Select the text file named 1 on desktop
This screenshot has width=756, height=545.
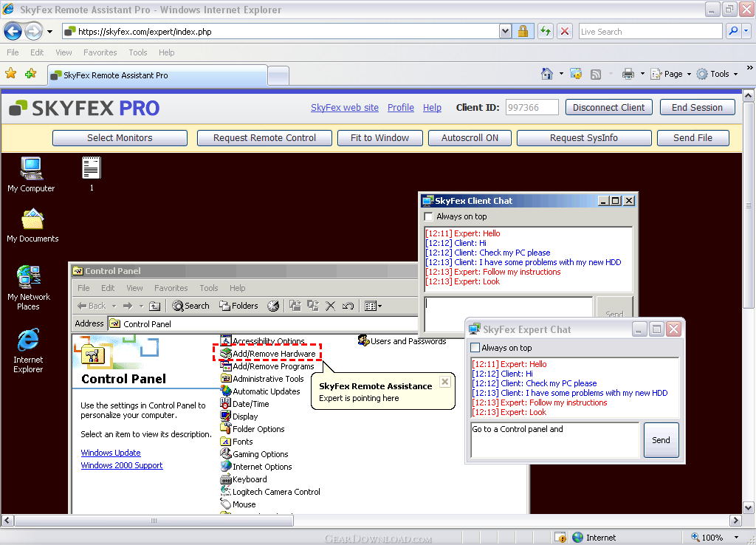pyautogui.click(x=91, y=174)
